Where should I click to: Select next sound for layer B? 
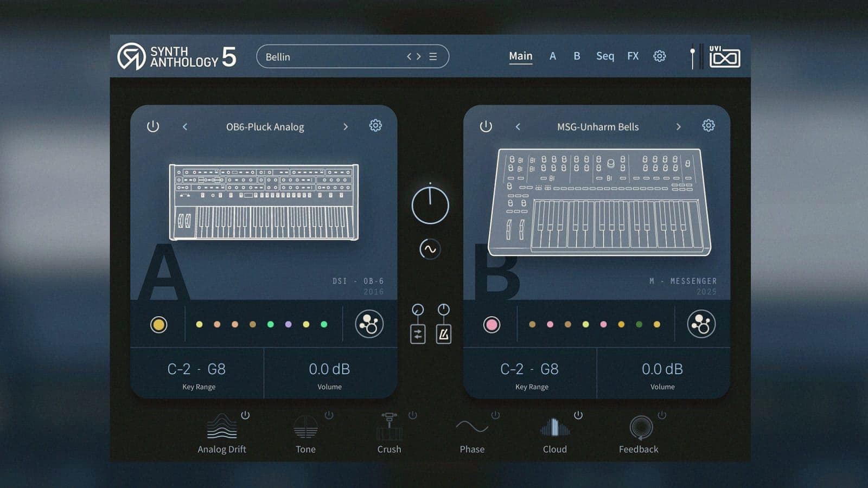pyautogui.click(x=679, y=126)
